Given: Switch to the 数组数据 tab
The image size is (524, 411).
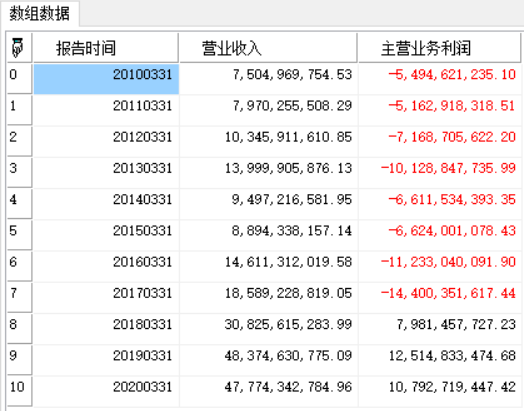Looking at the screenshot, I should click(x=39, y=14).
